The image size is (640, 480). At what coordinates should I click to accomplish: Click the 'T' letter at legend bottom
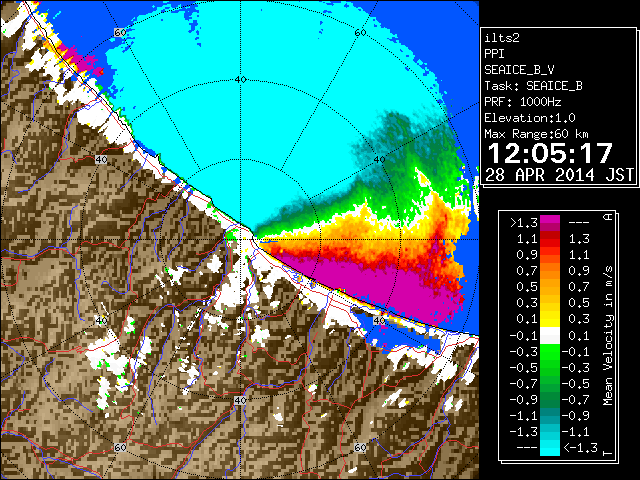[608, 453]
